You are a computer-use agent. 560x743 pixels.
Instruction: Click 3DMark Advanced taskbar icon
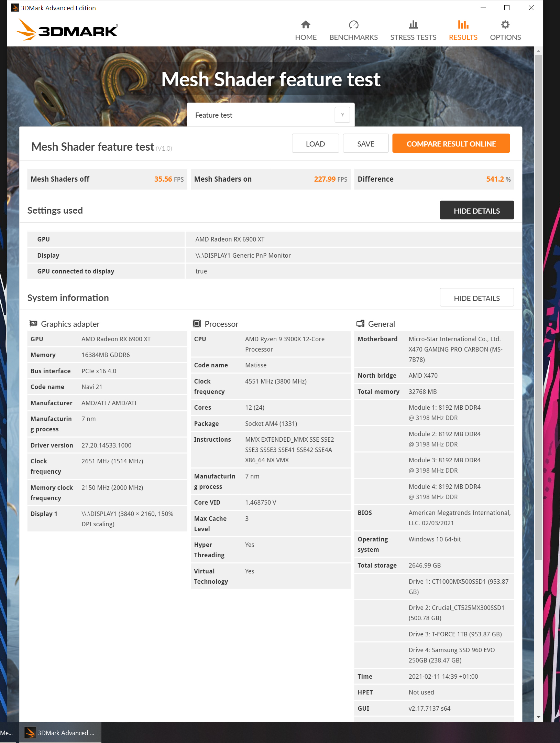30,733
